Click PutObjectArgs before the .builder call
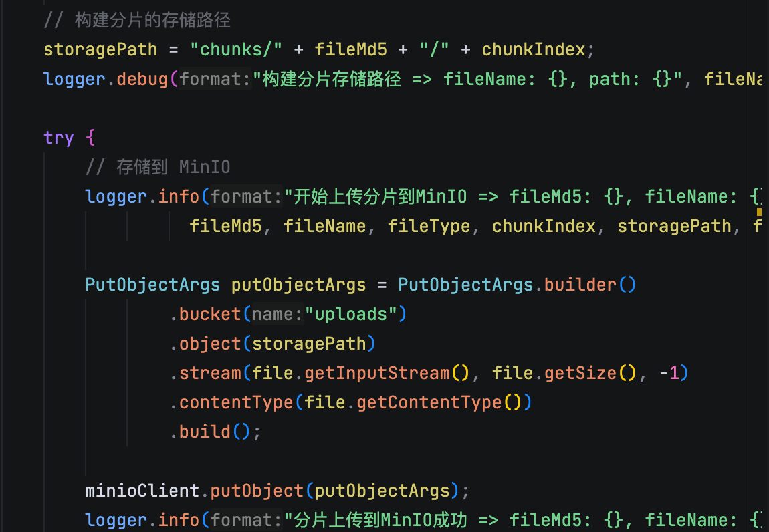Screen dimensions: 769x532 pyautogui.click(x=465, y=285)
